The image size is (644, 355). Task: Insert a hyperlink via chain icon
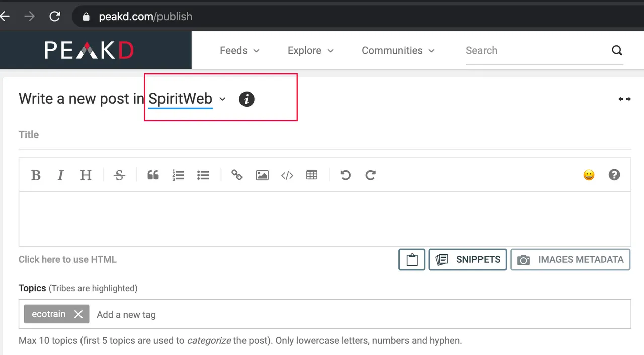(237, 175)
